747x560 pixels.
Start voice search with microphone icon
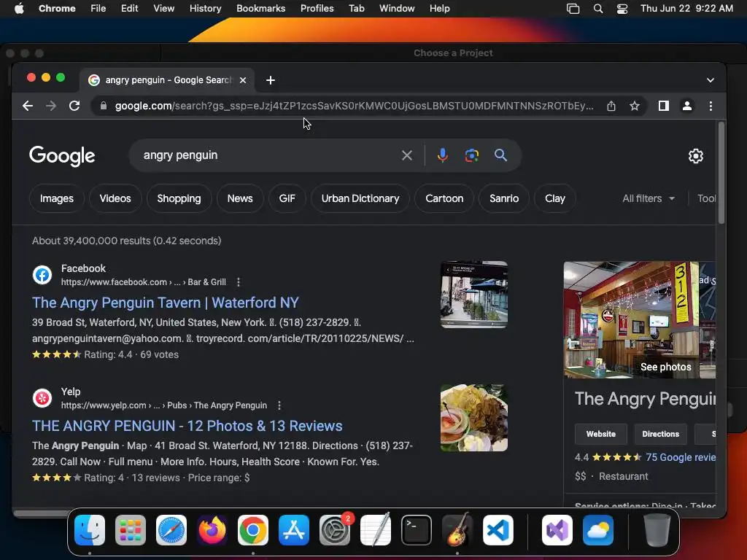(443, 155)
